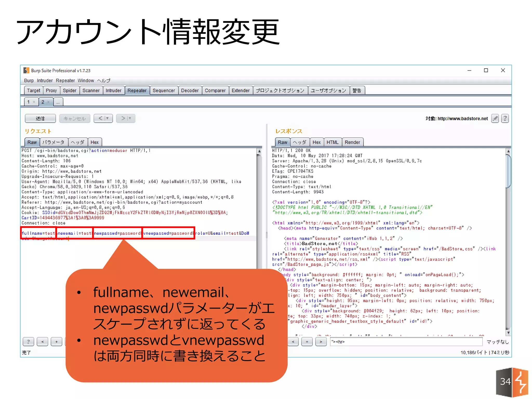Select response HTML tab
The height and width of the screenshot is (399, 532).
coord(332,142)
